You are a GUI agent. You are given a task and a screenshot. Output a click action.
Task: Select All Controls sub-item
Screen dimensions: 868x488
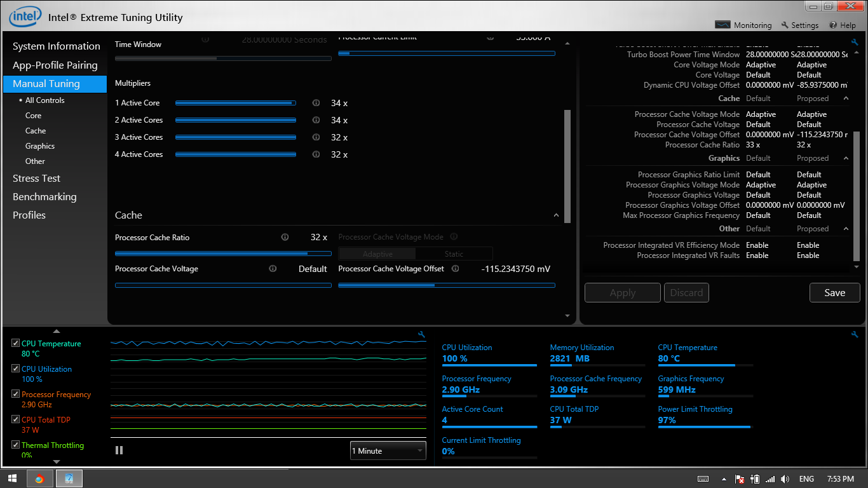click(45, 100)
